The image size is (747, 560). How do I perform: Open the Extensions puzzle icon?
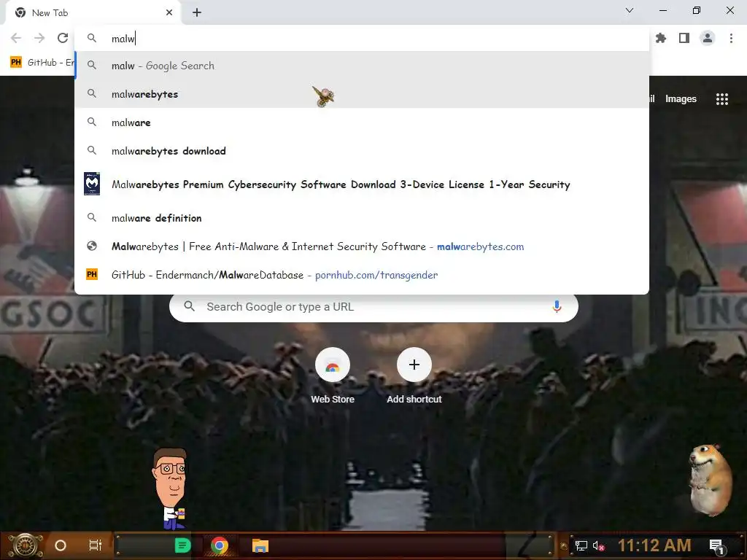[x=661, y=38]
